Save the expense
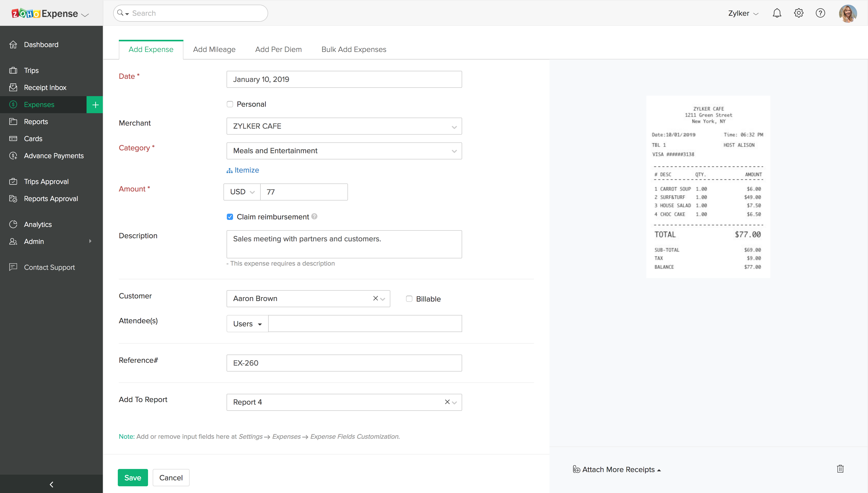Screen dimensions: 868x493 tap(133, 477)
